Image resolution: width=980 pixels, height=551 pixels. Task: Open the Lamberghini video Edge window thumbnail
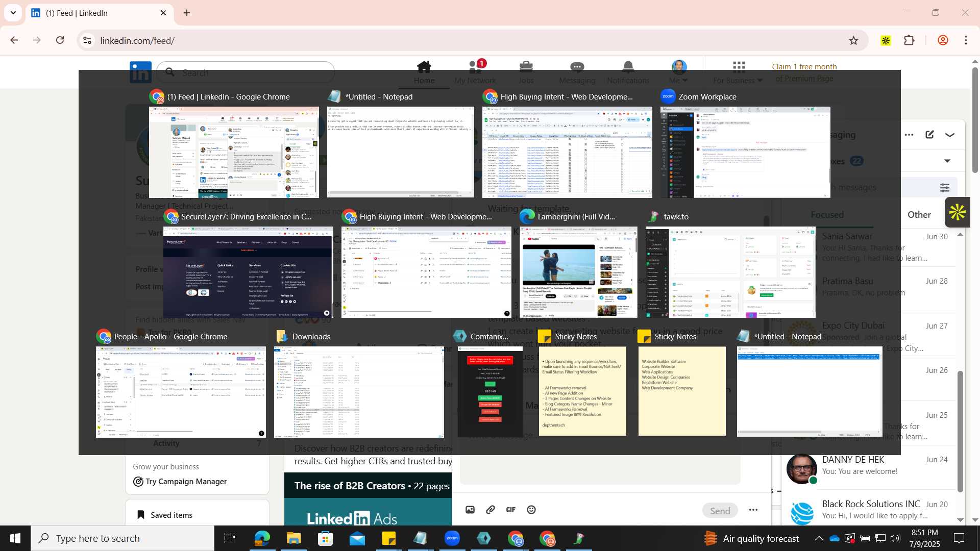click(578, 272)
